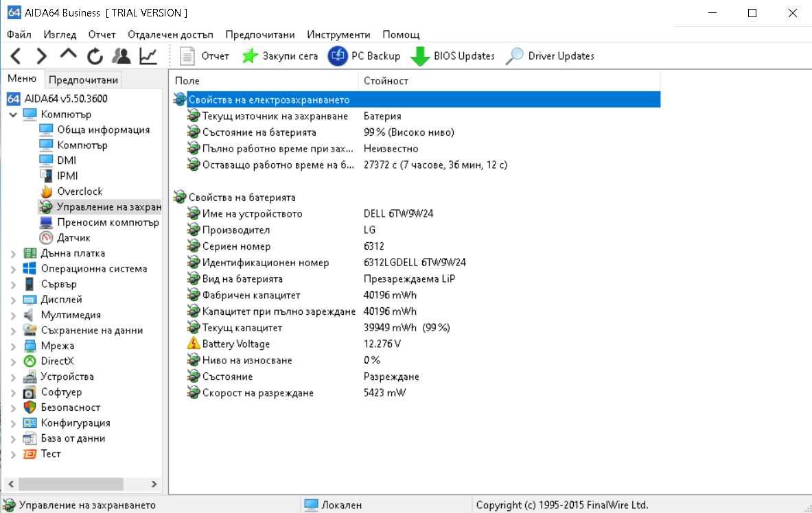812x513 pixels.
Task: Switch to the Предпочитани sidebar tab
Action: (x=83, y=80)
